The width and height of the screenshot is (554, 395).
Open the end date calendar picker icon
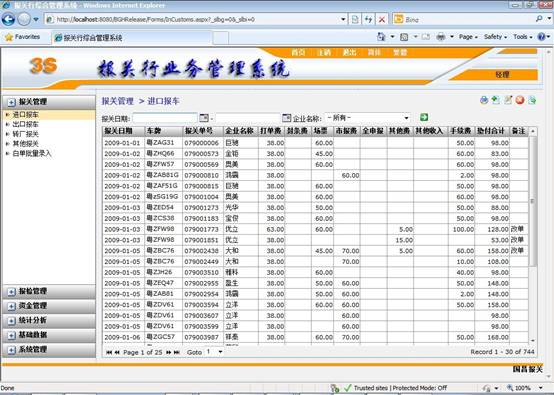point(287,118)
